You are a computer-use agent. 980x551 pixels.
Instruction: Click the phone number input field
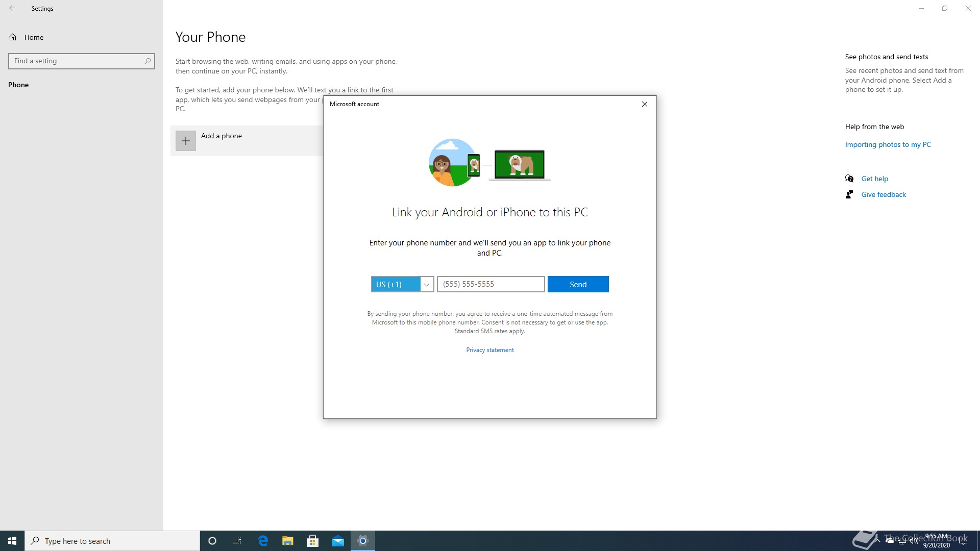491,284
